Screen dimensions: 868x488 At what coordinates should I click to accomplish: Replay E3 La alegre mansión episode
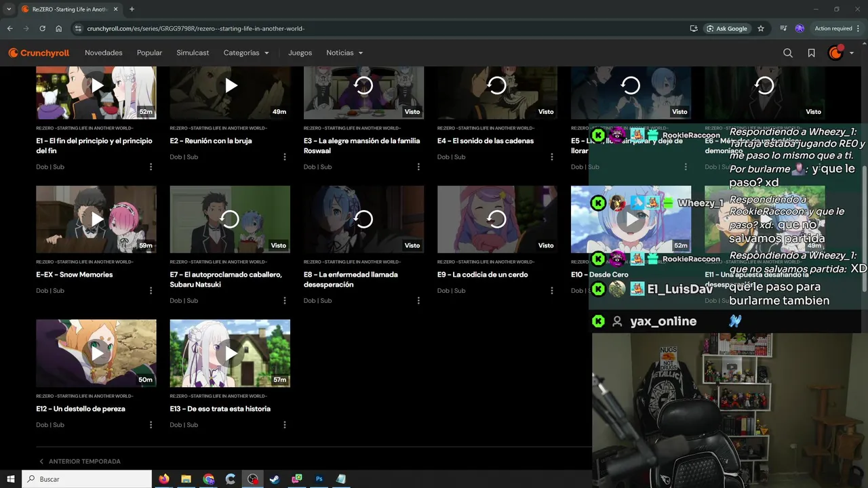[x=363, y=92]
